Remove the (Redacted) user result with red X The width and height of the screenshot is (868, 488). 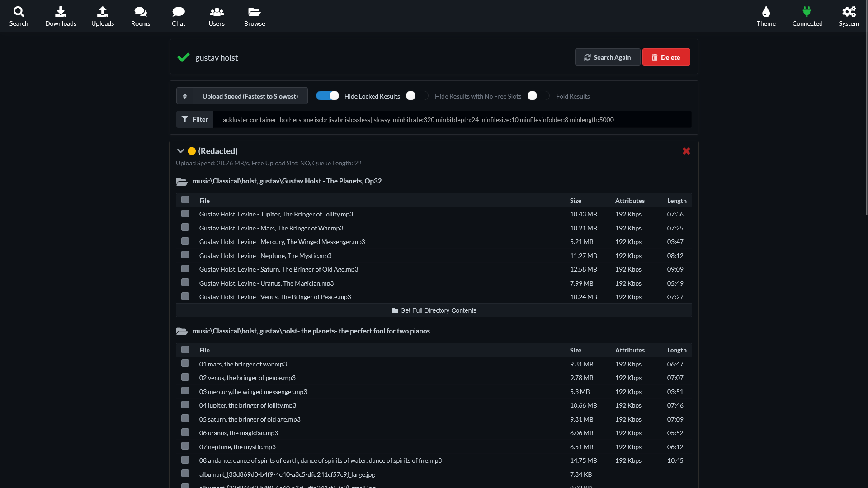(x=686, y=151)
